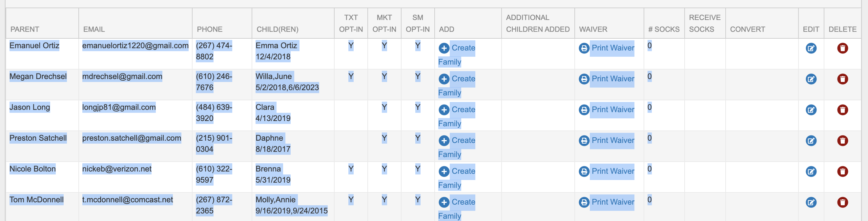Click the WAIVER column header
868x221 pixels.
593,29
